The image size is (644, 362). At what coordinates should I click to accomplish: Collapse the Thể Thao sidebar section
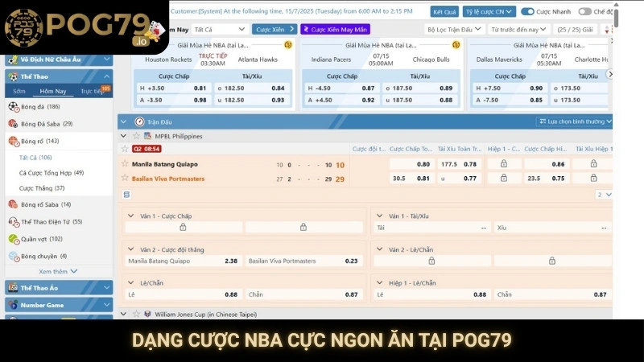tap(107, 76)
